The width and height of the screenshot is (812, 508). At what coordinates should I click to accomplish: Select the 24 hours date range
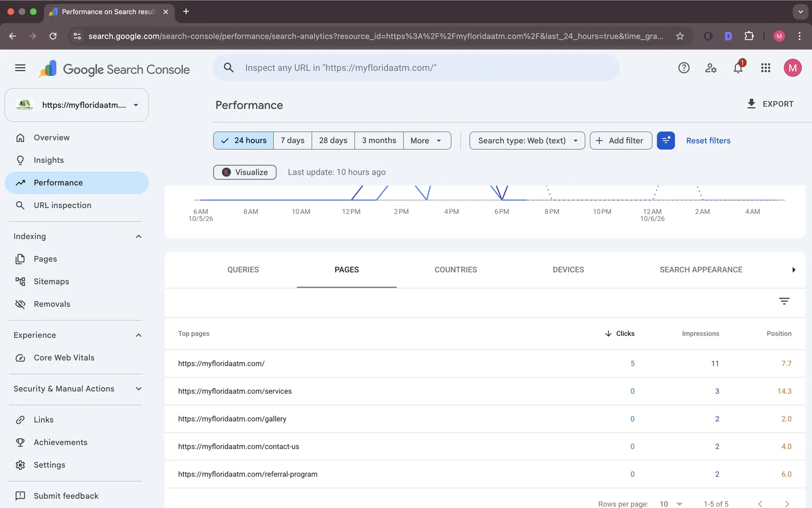click(x=244, y=141)
